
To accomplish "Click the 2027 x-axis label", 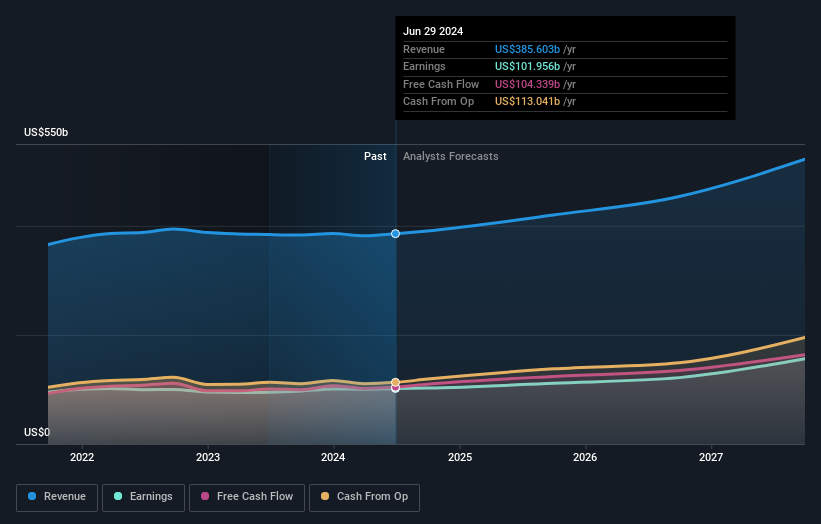I will click(x=711, y=458).
